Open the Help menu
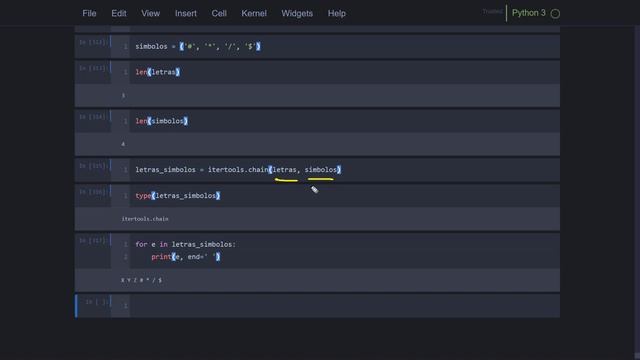This screenshot has width=640, height=360. click(337, 13)
